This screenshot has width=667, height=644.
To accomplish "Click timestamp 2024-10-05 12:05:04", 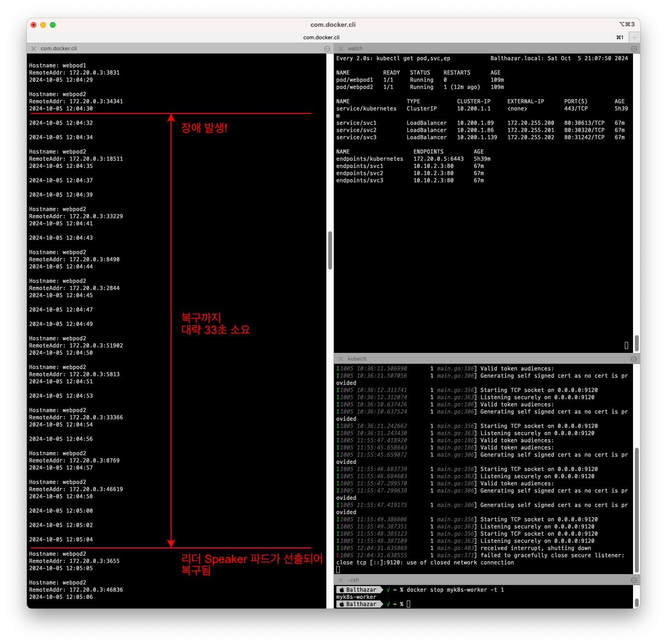I will tap(61, 540).
